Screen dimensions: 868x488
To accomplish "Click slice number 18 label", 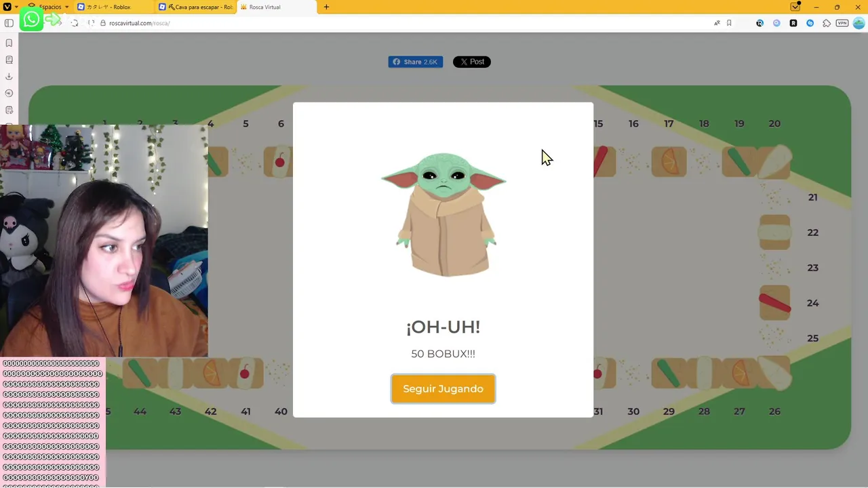I will [x=704, y=123].
